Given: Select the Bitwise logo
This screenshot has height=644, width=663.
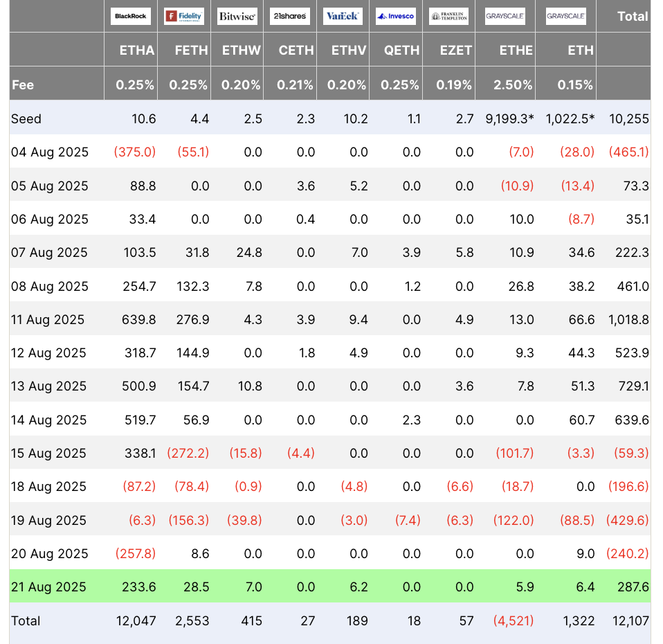Looking at the screenshot, I should pyautogui.click(x=237, y=16).
